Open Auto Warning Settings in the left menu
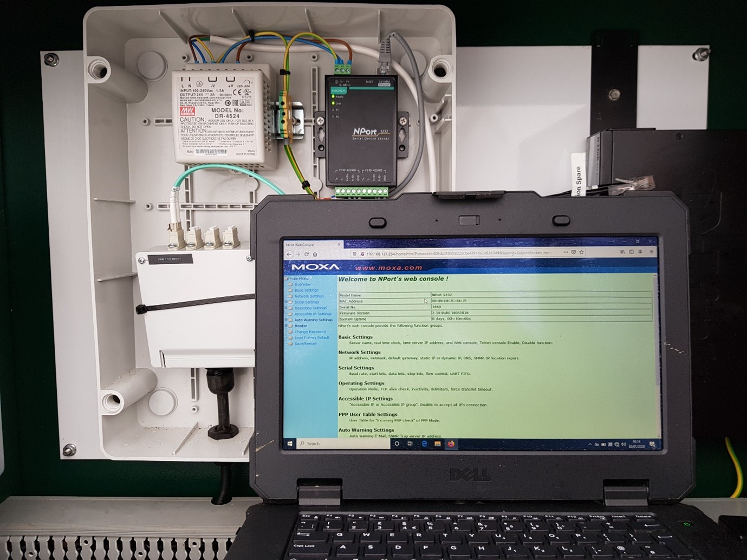 (x=314, y=320)
